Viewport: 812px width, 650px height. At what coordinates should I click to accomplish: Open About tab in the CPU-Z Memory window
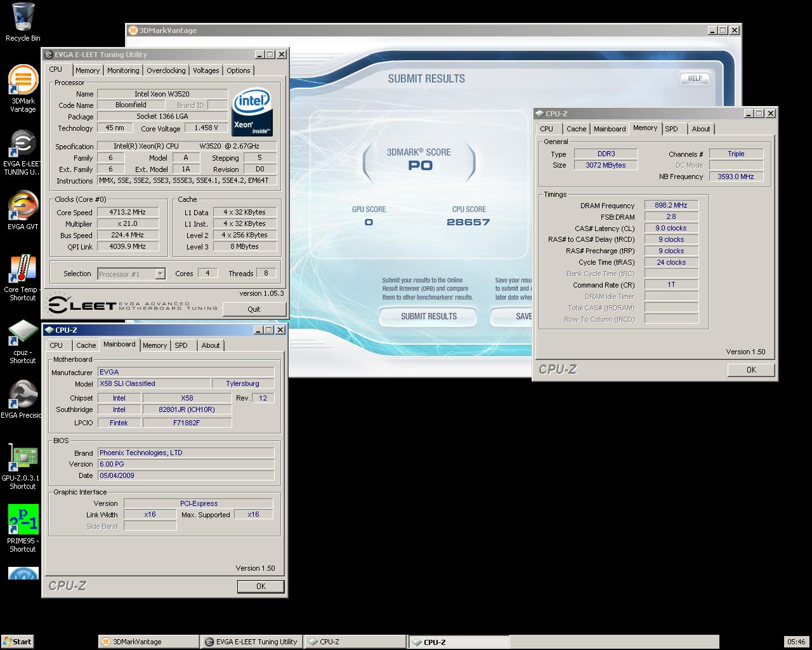(x=701, y=129)
